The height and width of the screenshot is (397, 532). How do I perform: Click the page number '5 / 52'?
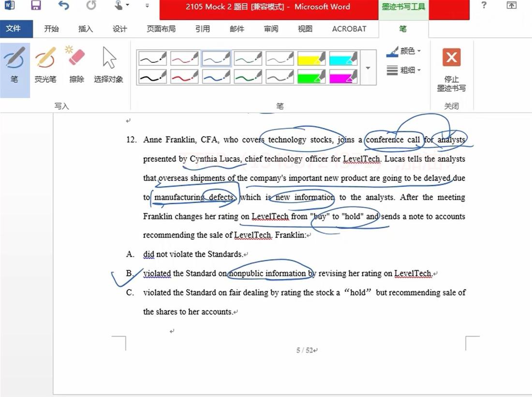(x=305, y=350)
